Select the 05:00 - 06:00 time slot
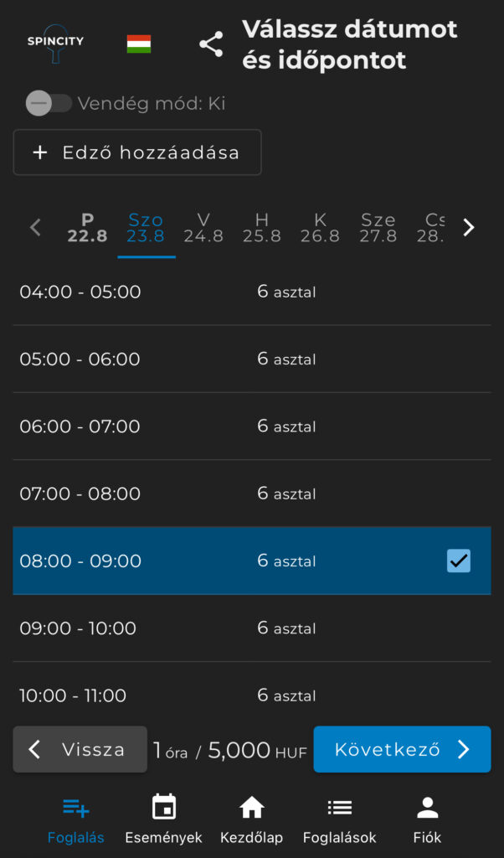The height and width of the screenshot is (858, 504). pos(251,359)
